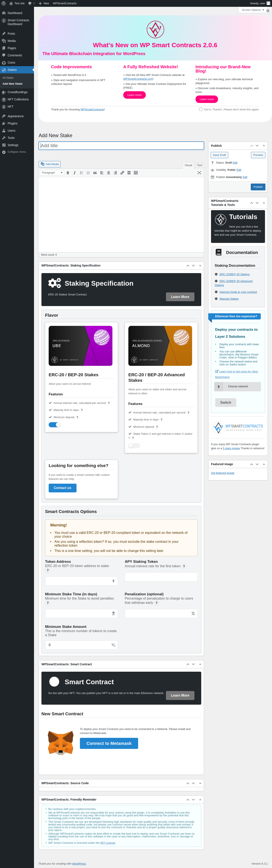Click the WordPress logo in admin bar
The height and width of the screenshot is (868, 272).
point(4,3)
